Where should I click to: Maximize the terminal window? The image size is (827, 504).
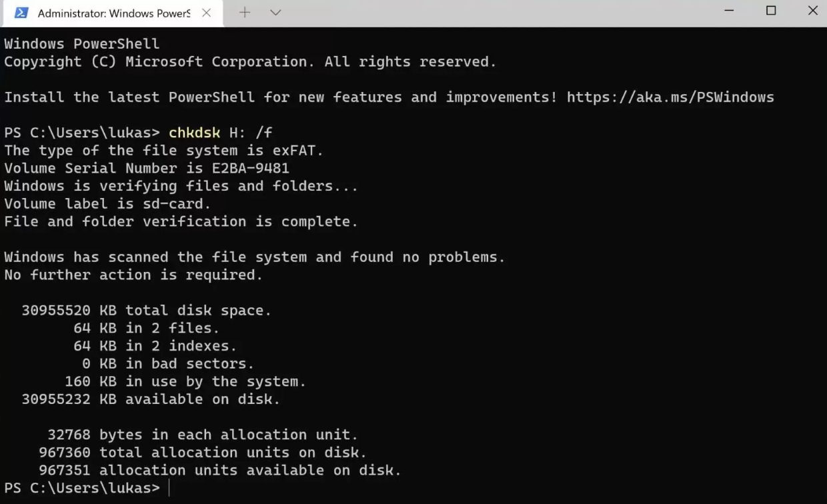coord(771,11)
